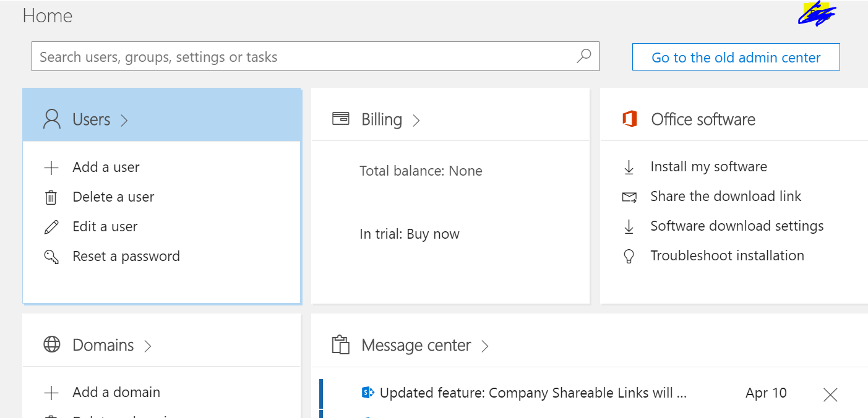Click the plus icon beside Add a user
868x418 pixels.
(51, 168)
